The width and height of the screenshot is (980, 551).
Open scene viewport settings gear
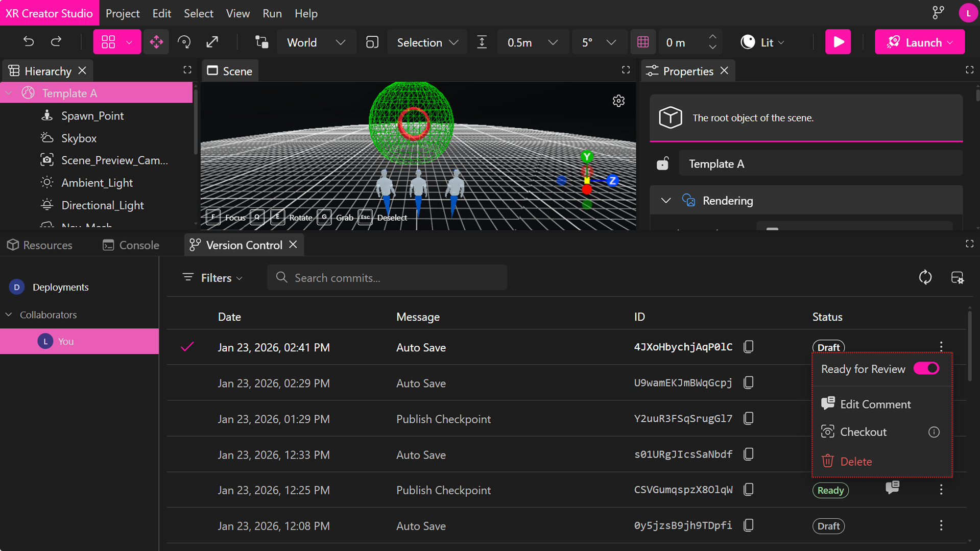pos(618,101)
